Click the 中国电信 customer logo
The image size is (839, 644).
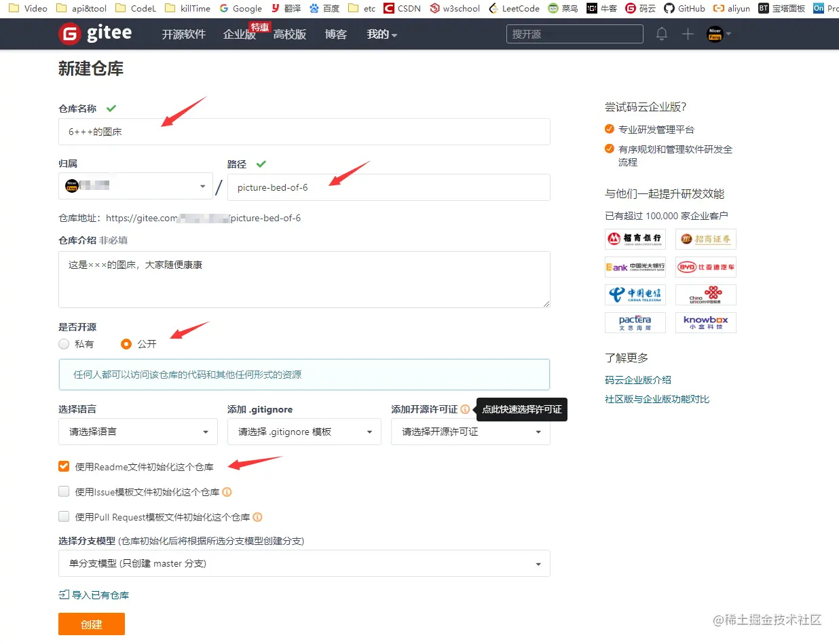(x=635, y=295)
